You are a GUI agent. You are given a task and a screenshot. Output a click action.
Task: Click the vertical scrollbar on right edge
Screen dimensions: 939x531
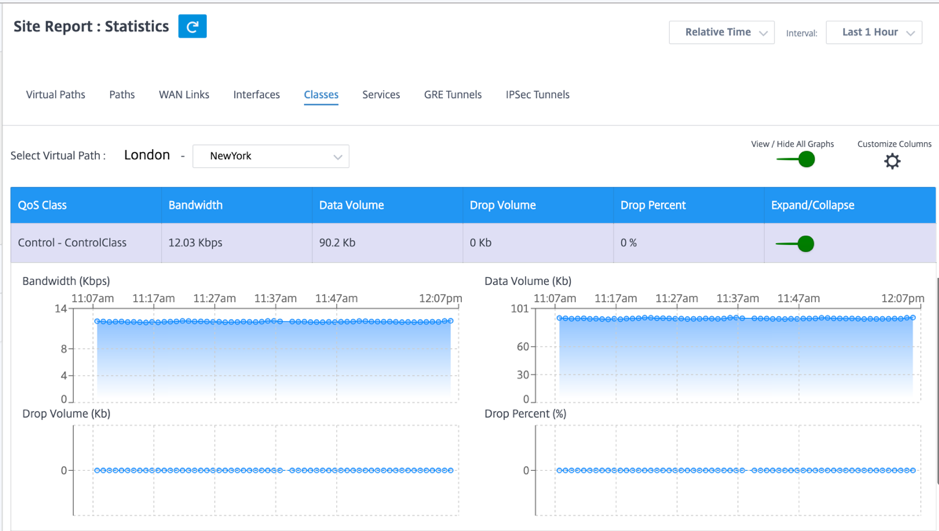(937, 383)
